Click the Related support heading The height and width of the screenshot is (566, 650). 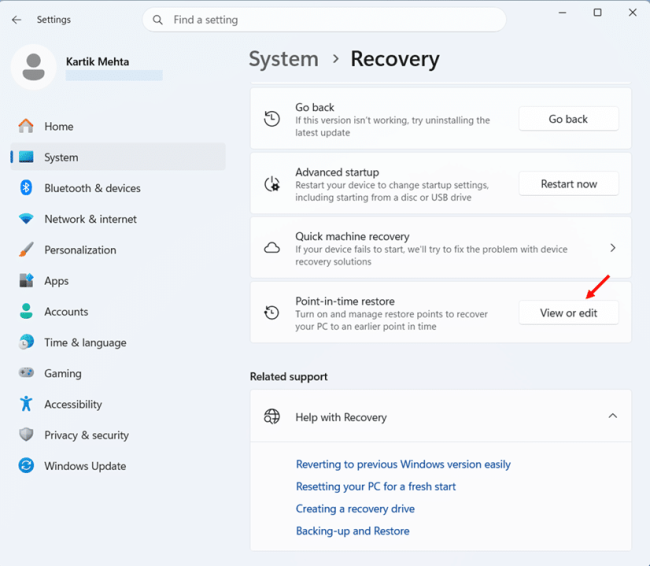click(x=289, y=377)
